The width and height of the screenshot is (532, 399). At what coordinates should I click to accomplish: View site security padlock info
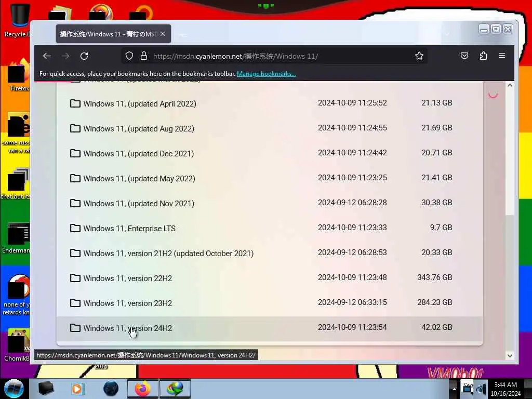(x=144, y=56)
